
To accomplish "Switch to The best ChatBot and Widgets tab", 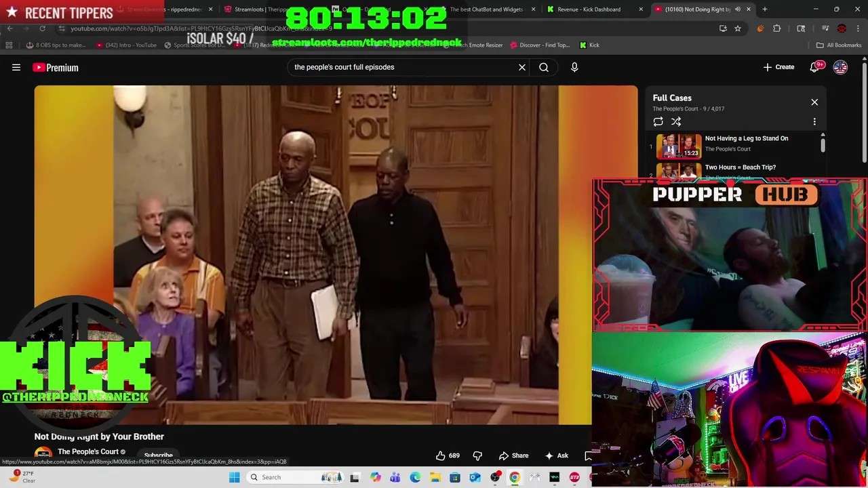I will click(486, 9).
